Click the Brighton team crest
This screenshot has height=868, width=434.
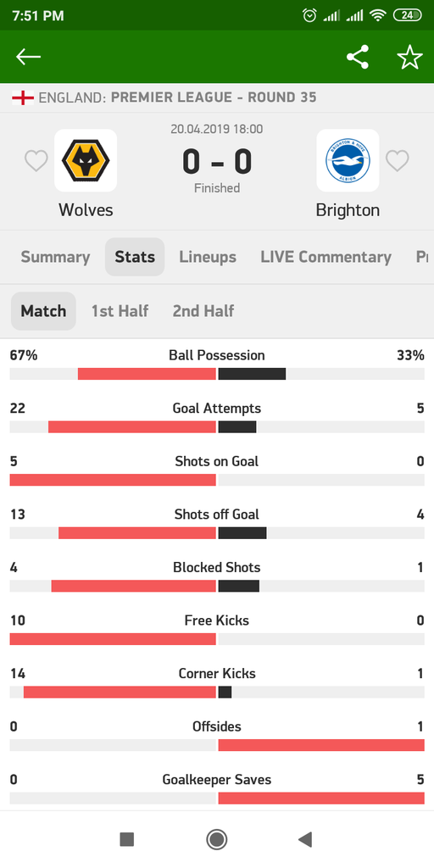pyautogui.click(x=348, y=160)
